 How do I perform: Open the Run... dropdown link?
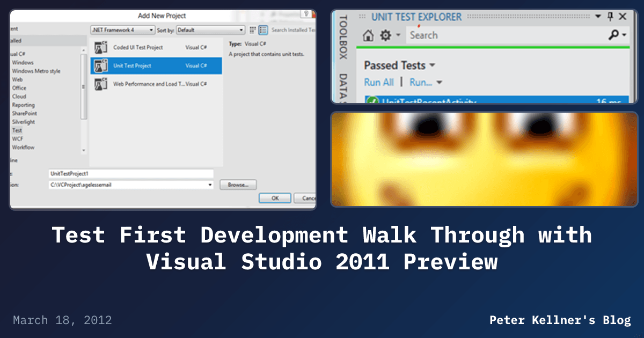point(426,82)
